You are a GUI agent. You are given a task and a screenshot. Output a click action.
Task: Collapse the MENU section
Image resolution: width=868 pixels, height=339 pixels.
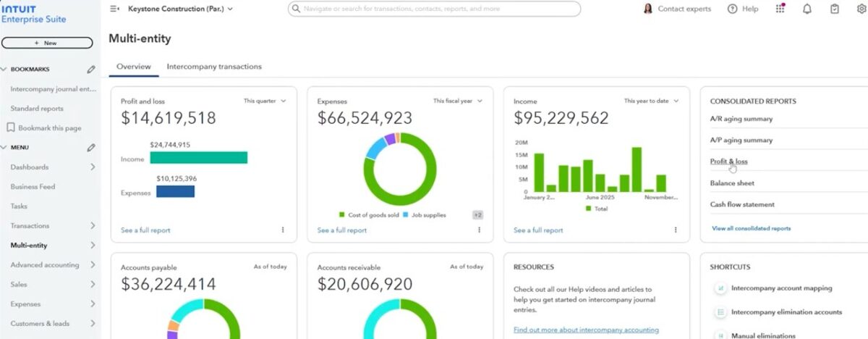coord(4,148)
